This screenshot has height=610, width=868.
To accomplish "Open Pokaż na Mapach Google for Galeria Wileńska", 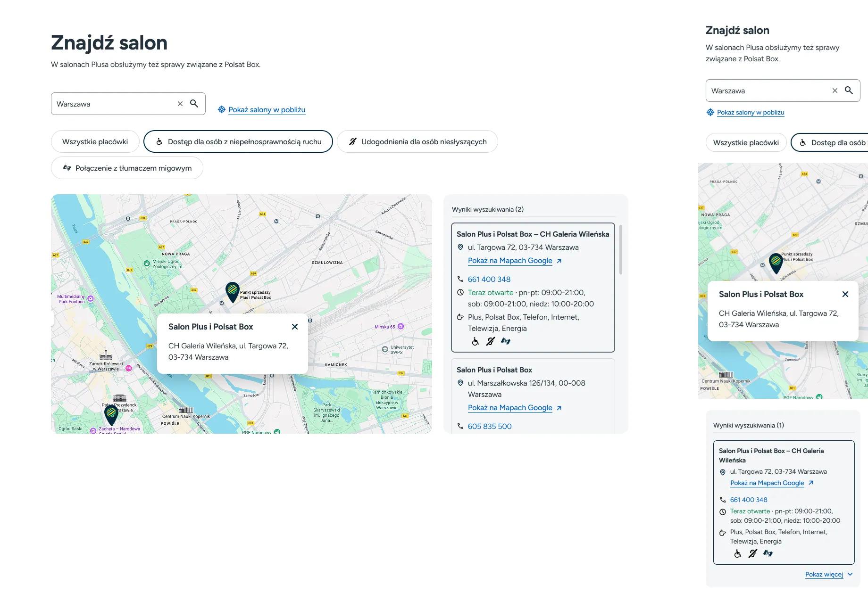I will (510, 260).
